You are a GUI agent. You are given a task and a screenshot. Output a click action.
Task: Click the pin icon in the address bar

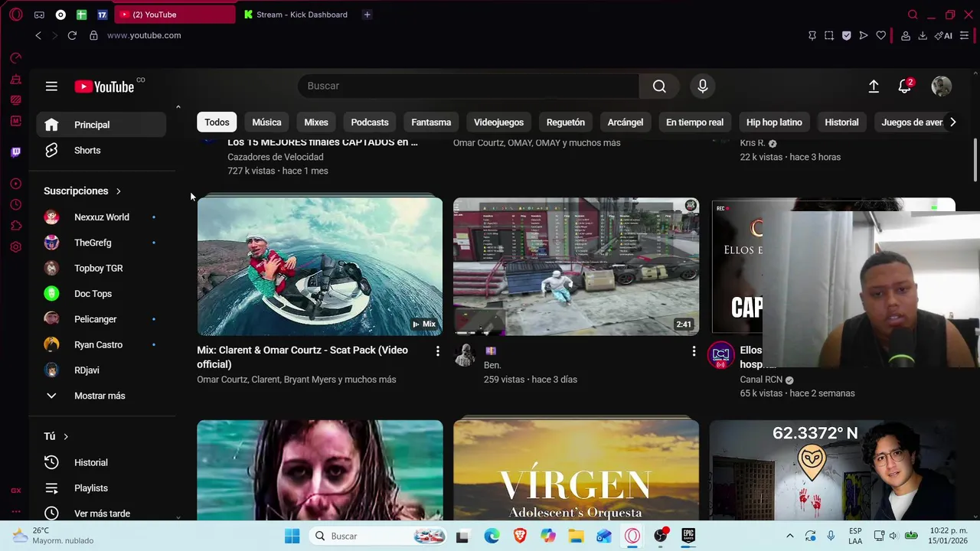pos(812,35)
